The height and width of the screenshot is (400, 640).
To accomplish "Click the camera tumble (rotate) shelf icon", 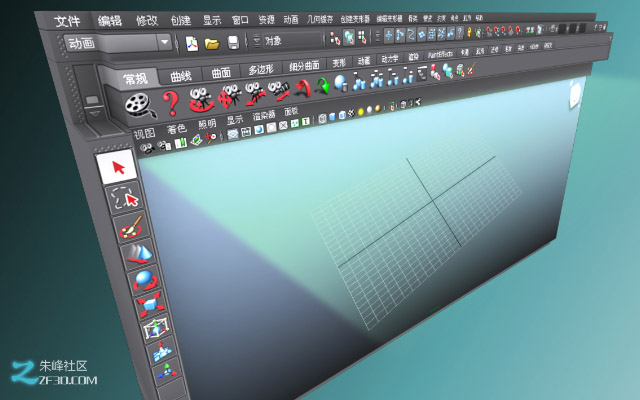I will pos(202,99).
